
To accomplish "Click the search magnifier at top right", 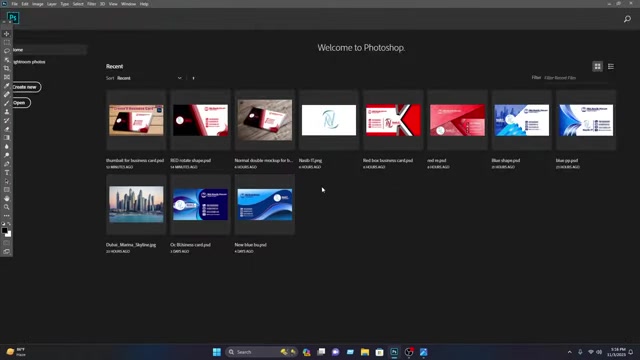I will pos(627,19).
